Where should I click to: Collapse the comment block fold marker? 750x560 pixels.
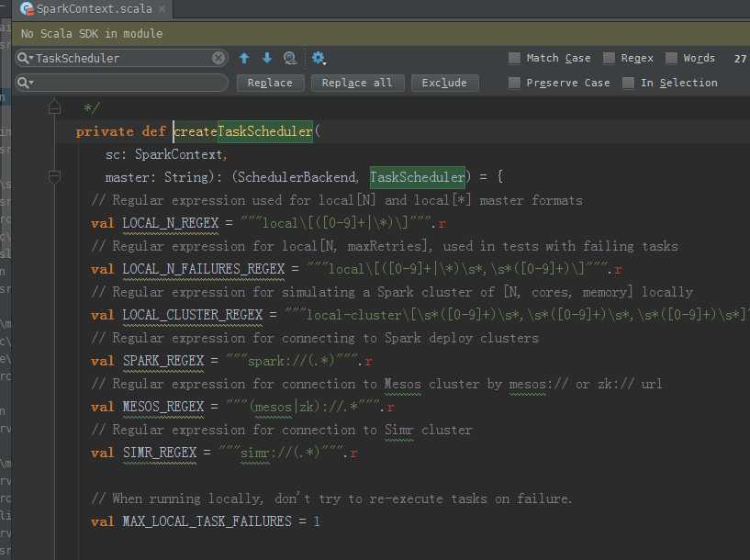click(x=54, y=108)
